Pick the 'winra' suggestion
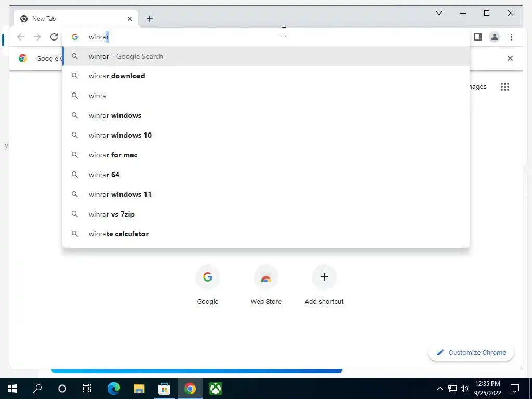 coord(267,96)
